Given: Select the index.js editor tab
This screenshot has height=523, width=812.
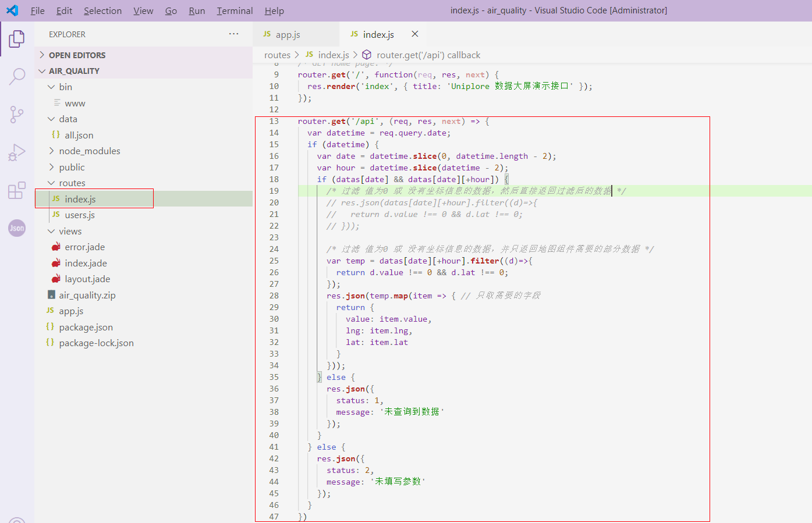Looking at the screenshot, I should pos(384,34).
